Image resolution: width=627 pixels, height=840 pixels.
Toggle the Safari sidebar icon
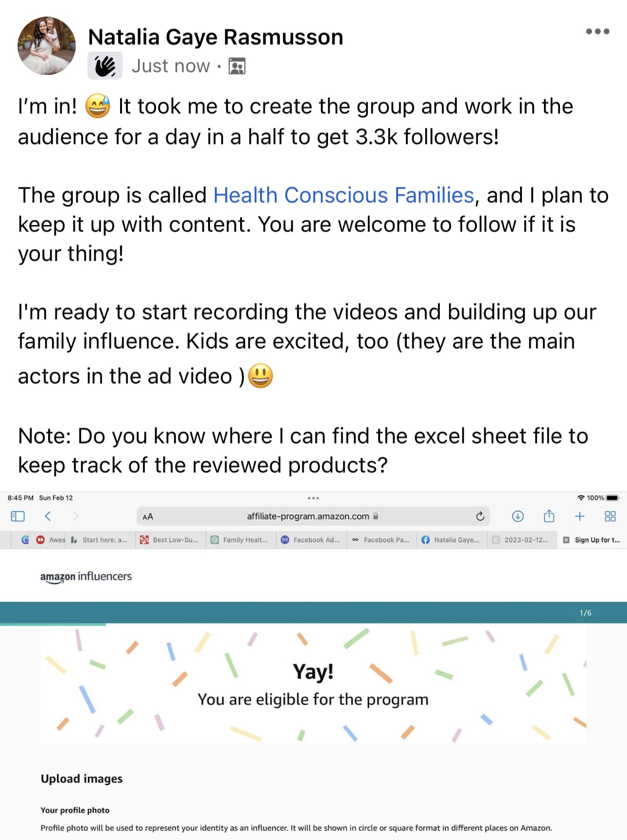17,516
